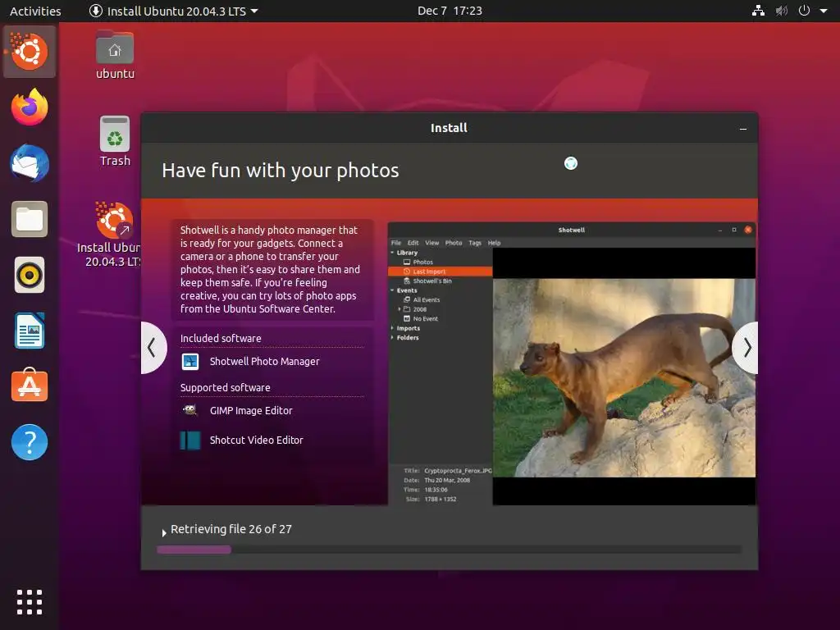Click the GIMP Image Editor label
Screen dimensions: 840x630
pyautogui.click(x=251, y=411)
